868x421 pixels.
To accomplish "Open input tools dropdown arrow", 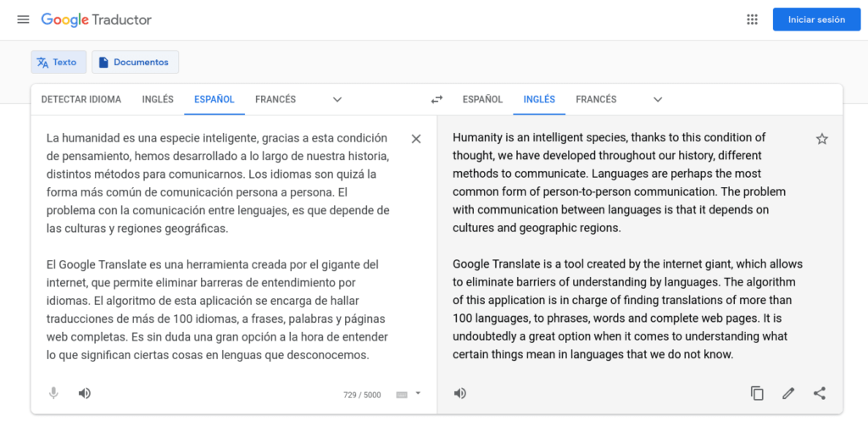I will pos(418,393).
